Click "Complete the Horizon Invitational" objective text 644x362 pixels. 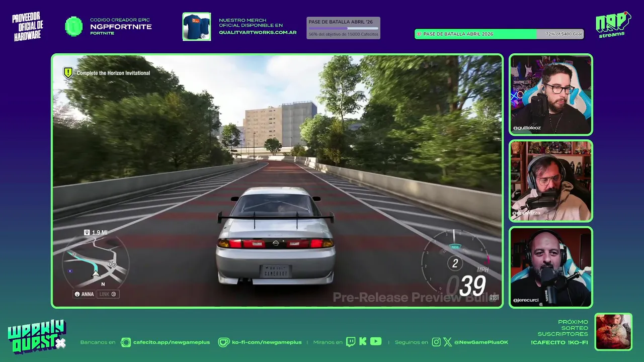point(113,73)
